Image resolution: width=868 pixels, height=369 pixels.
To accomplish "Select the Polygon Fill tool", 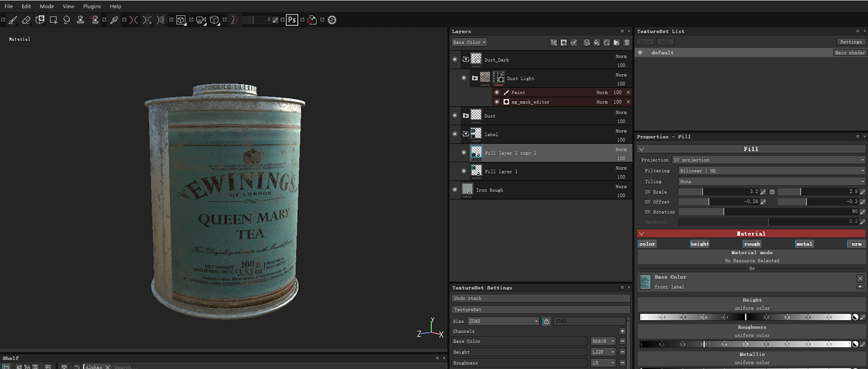I will point(53,20).
